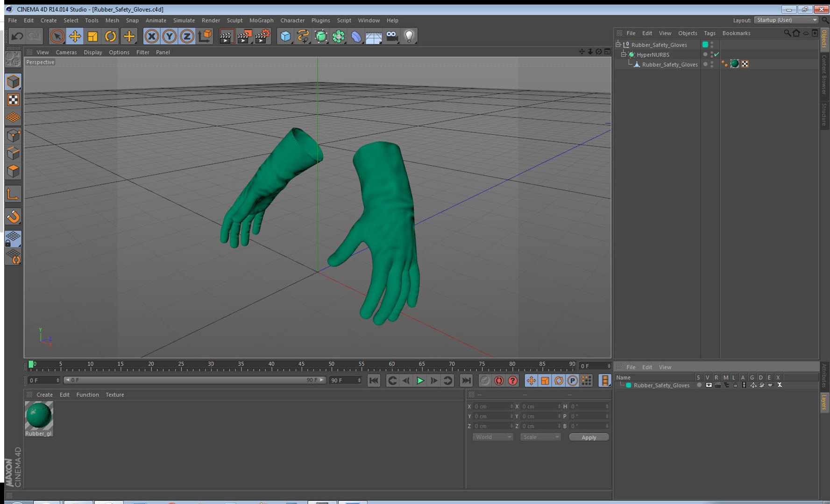Open Edit Render Settings icon
The image size is (830, 504).
[262, 36]
